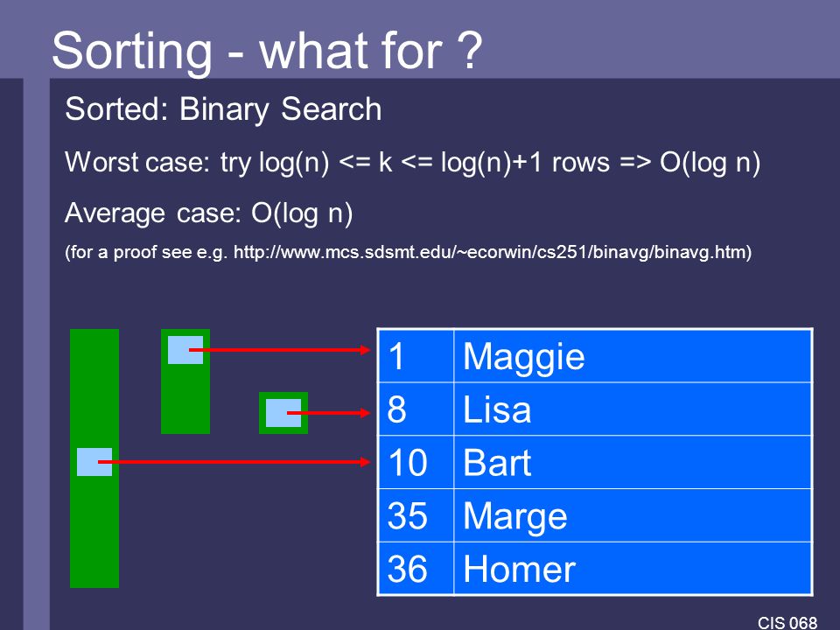
Task: Select the cell with key 8
Action: click(x=416, y=409)
